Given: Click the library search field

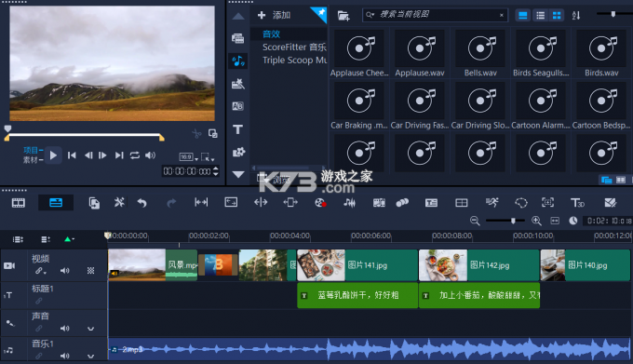Looking at the screenshot, I should click(x=435, y=15).
